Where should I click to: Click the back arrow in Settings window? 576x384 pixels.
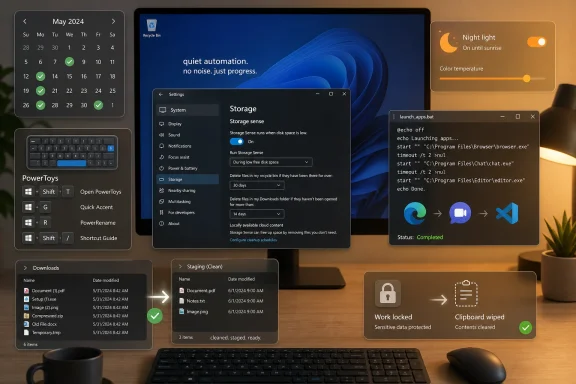[161, 94]
